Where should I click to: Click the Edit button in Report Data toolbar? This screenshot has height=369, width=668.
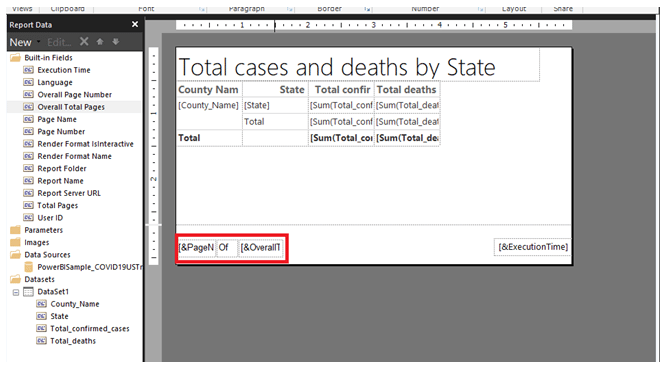(x=59, y=42)
